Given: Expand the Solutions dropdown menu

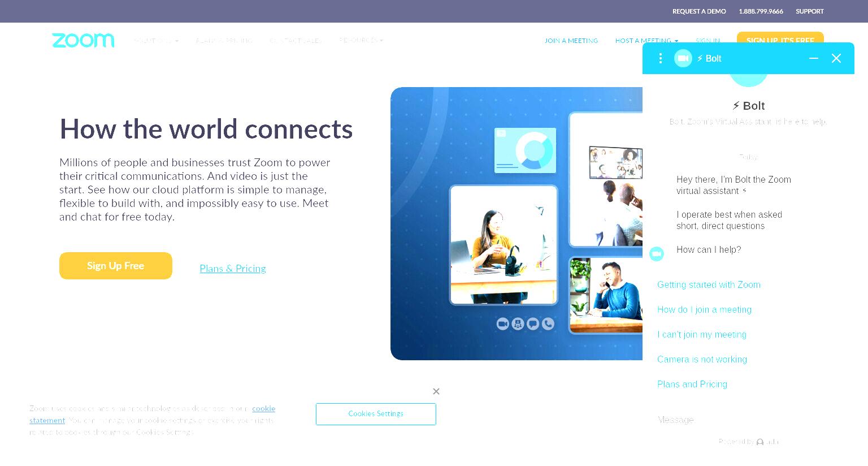Looking at the screenshot, I should (156, 41).
